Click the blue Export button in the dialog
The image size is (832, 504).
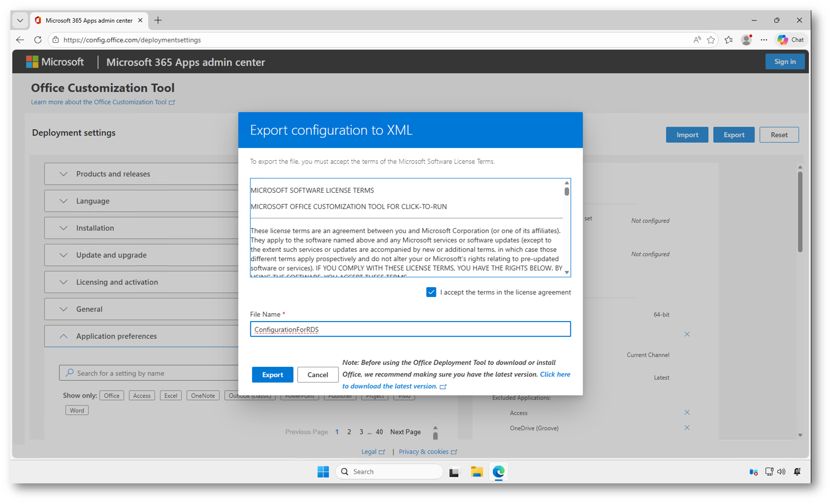(273, 375)
